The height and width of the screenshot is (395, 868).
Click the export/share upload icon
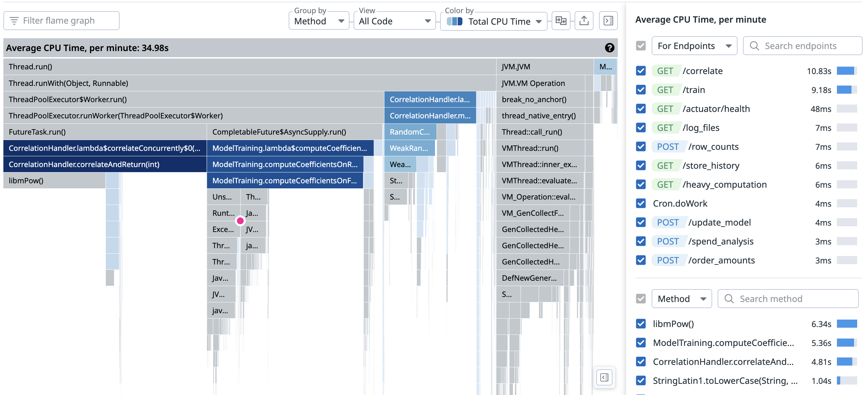tap(584, 21)
